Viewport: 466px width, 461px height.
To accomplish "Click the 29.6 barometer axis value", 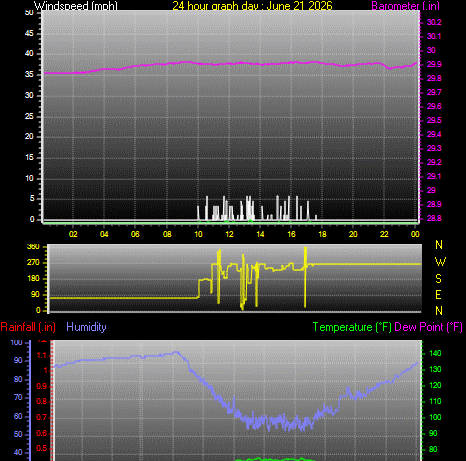I will [x=434, y=106].
